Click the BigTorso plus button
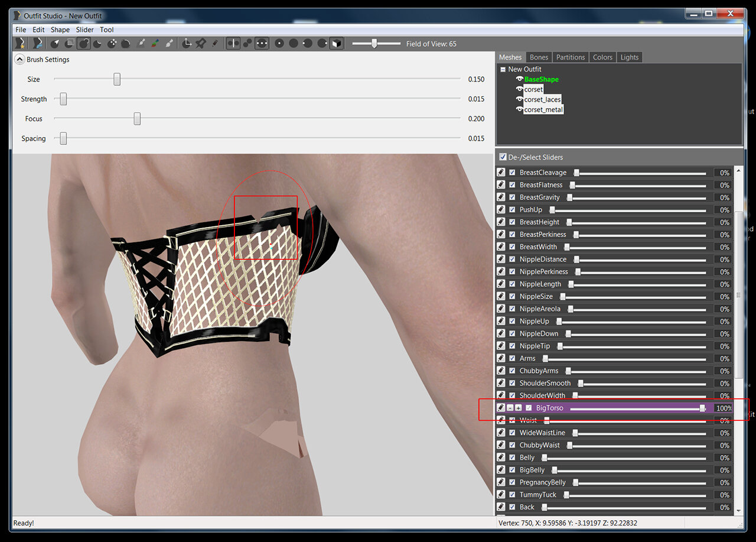Screen dimensions: 756x542 point(518,408)
